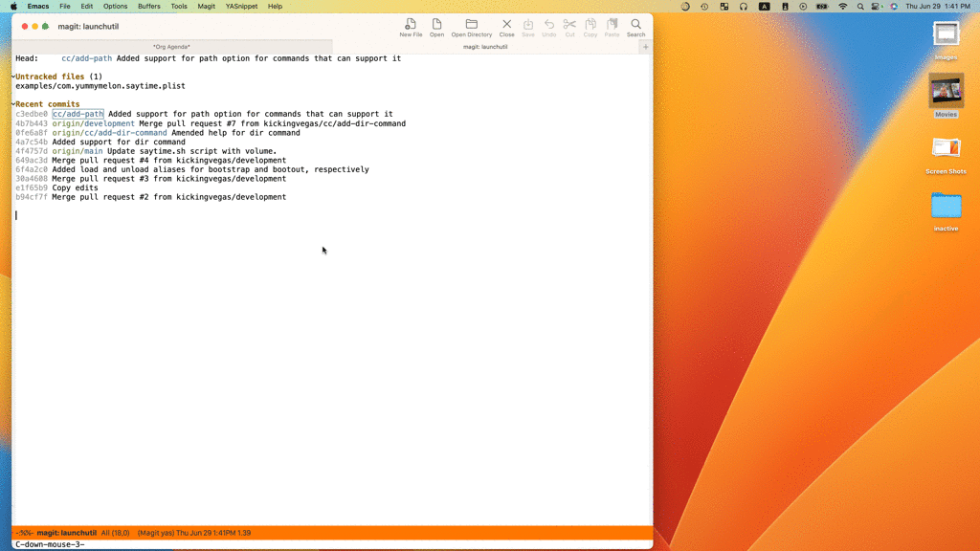Select commit 'Added load and unload aliases'
Viewport: 980px width, 551px height.
tap(211, 169)
